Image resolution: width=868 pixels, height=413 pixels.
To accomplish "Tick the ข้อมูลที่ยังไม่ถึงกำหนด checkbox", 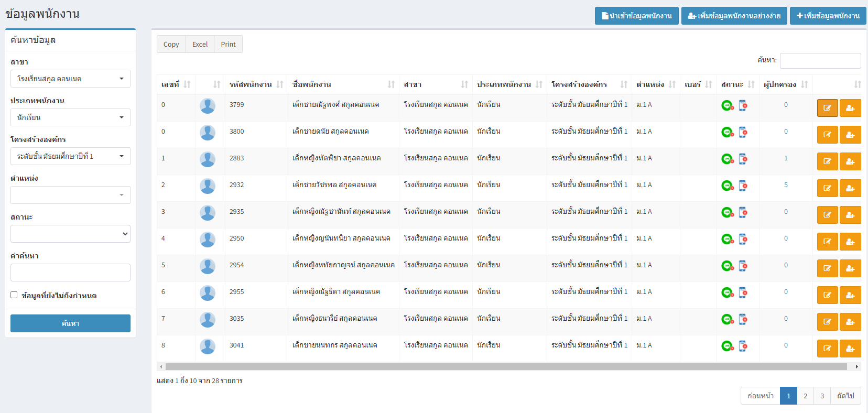I will click(14, 295).
